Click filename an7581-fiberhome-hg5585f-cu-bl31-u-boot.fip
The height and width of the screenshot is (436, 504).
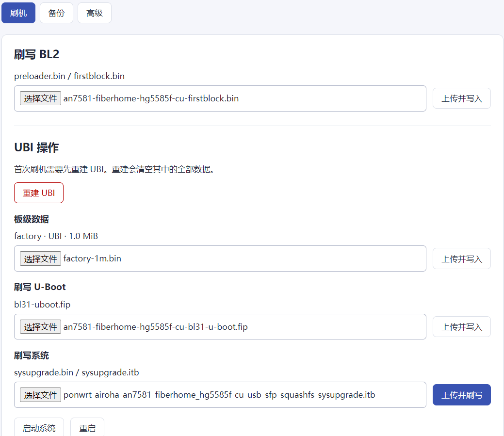tap(156, 327)
